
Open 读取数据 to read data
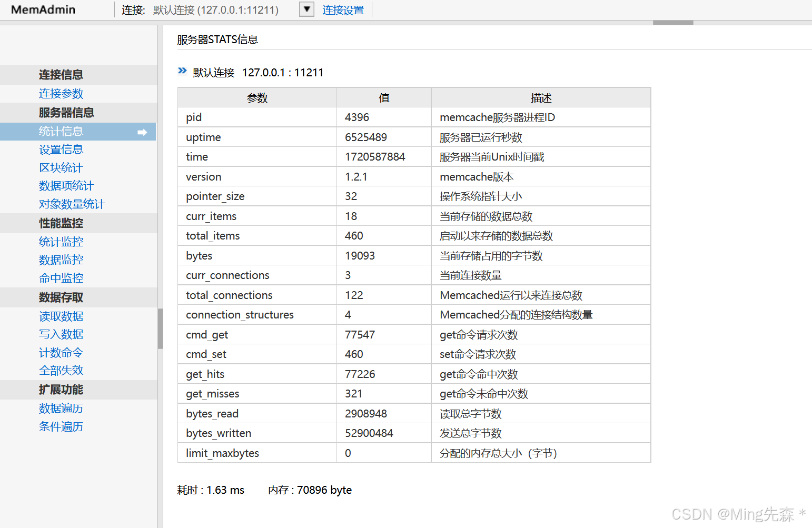tap(61, 316)
